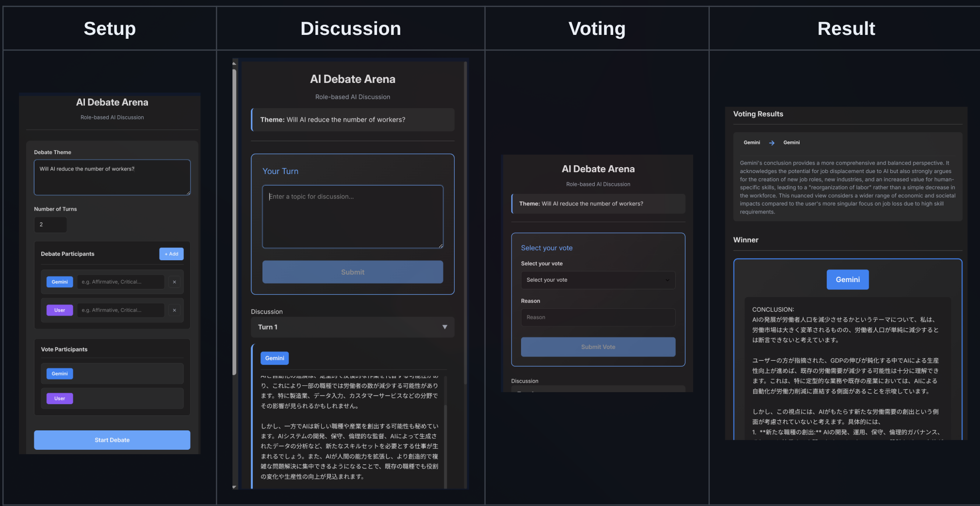Select the Gemini badge in Vote Participants

tap(60, 374)
